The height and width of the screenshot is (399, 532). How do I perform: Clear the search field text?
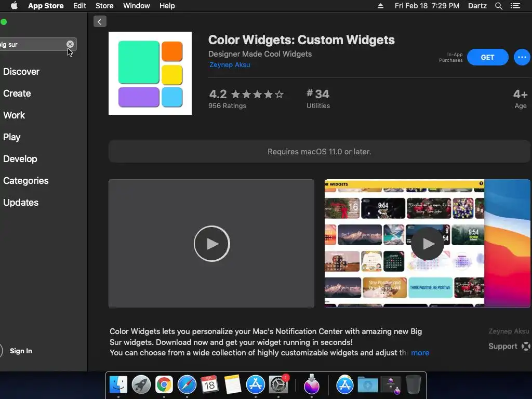(70, 44)
